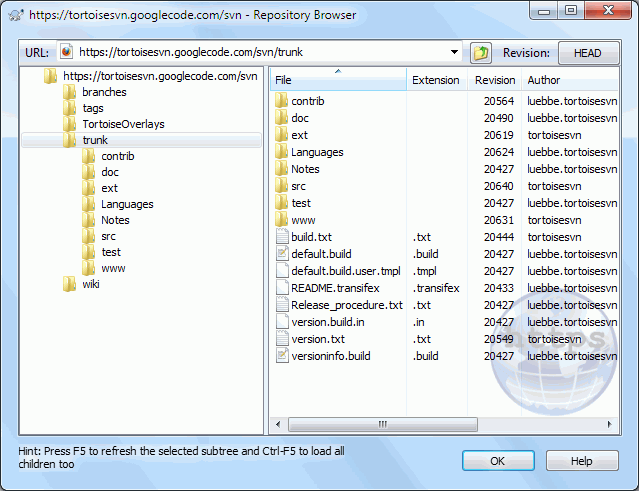Screen dimensions: 639x491
Task: Click the TortoiseSVN icon in the title bar
Action: click(x=16, y=15)
